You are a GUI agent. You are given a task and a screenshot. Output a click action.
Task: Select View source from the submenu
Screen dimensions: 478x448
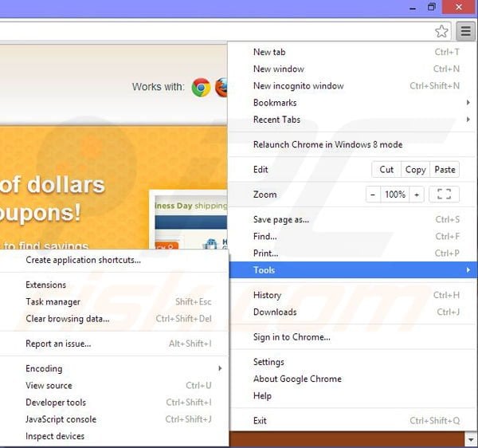click(x=114, y=385)
